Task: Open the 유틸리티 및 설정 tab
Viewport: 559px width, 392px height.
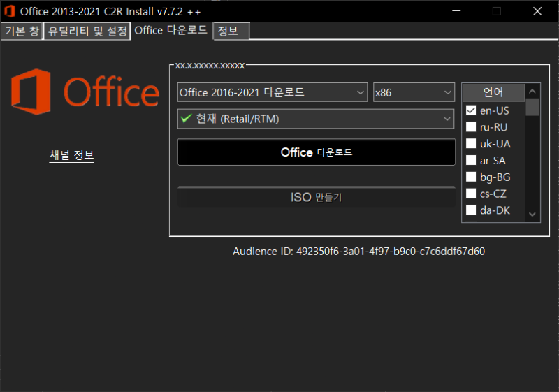Action: (x=87, y=31)
